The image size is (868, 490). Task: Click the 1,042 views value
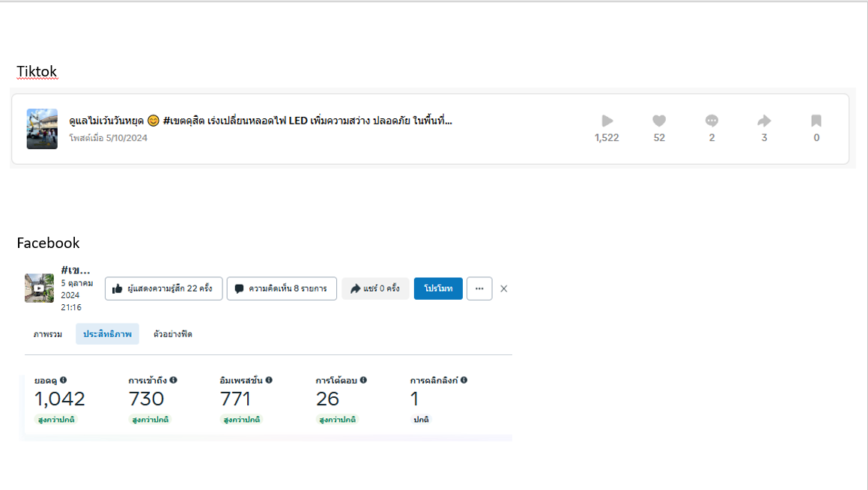point(60,399)
